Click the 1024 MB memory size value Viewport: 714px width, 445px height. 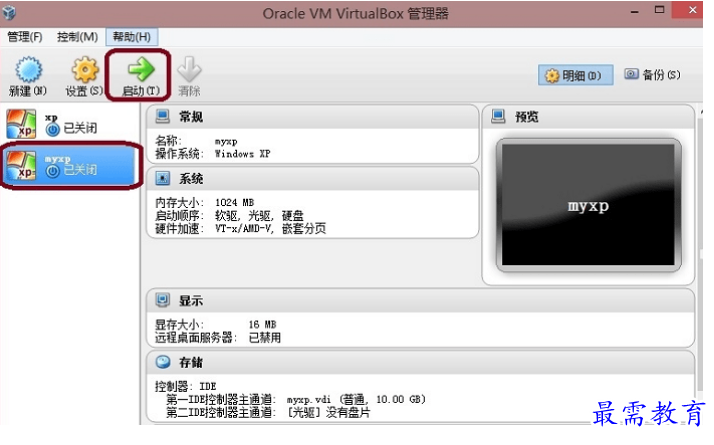tap(234, 202)
